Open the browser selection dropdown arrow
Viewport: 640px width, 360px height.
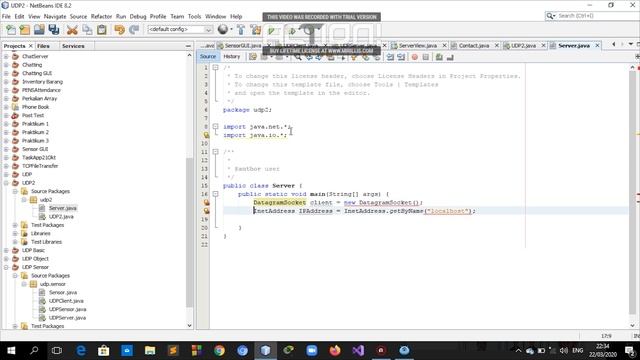pos(231,29)
